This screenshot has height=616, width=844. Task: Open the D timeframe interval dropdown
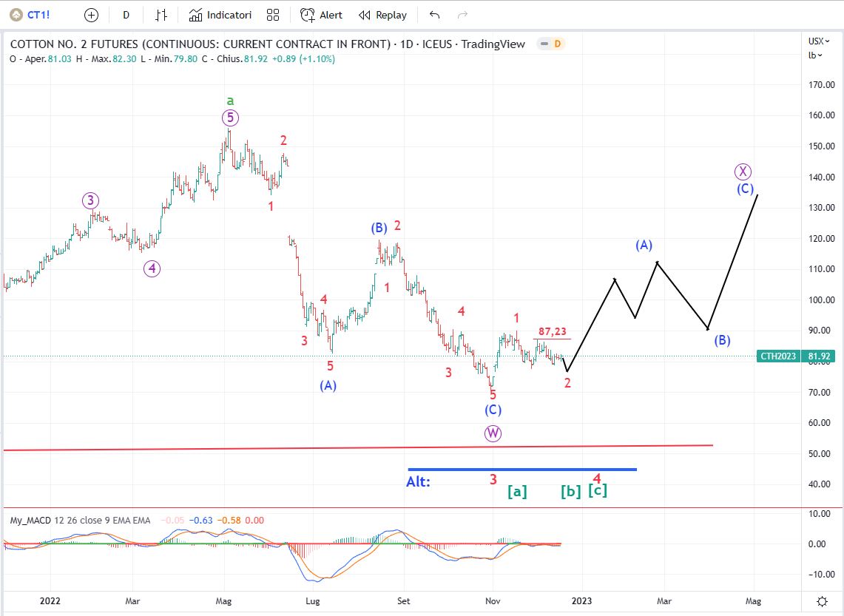[x=126, y=15]
